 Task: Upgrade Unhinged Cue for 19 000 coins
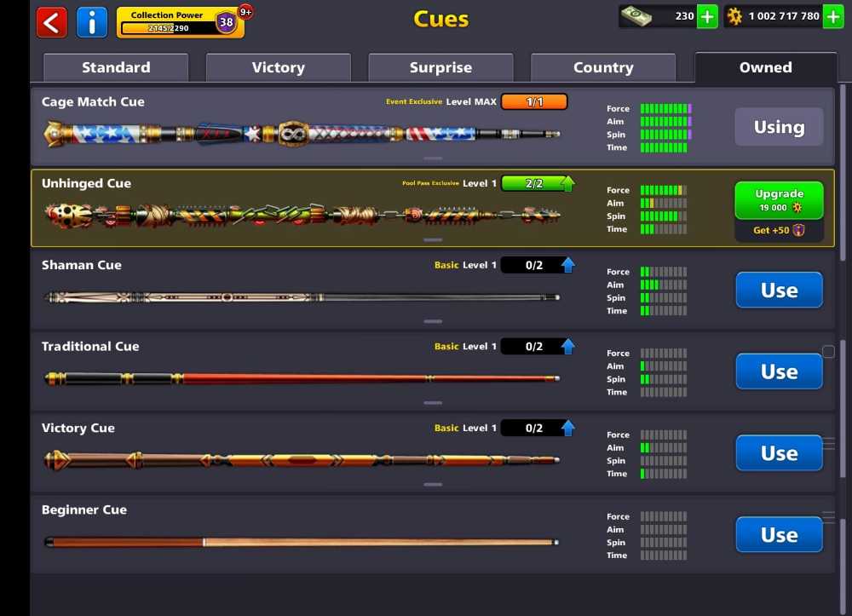coord(779,200)
